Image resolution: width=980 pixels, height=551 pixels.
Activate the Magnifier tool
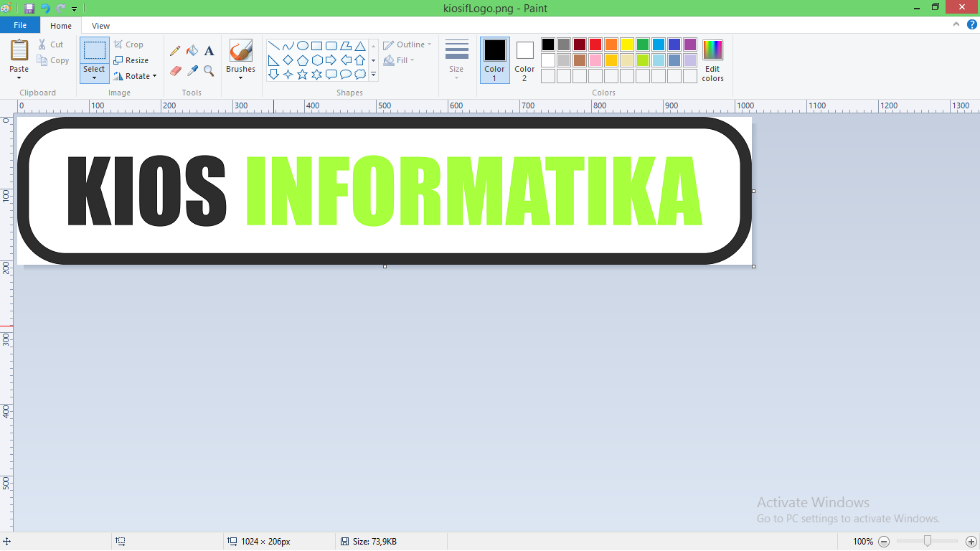coord(209,70)
